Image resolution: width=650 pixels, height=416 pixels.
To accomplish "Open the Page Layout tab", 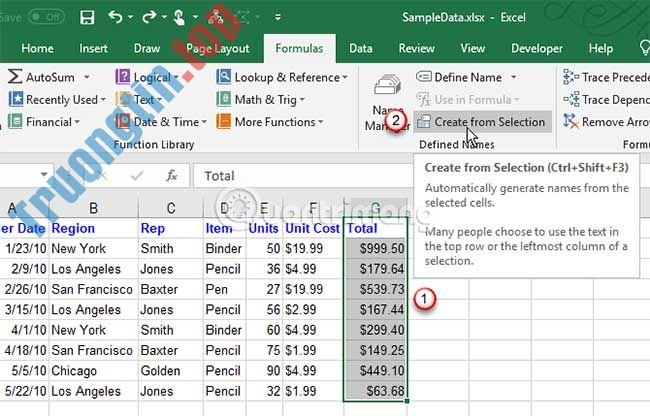I will [x=218, y=48].
